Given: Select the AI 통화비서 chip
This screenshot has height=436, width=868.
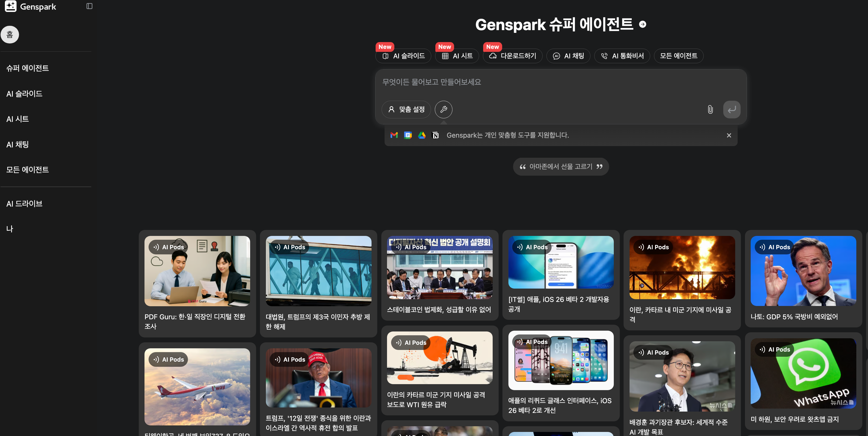Looking at the screenshot, I should click(622, 56).
